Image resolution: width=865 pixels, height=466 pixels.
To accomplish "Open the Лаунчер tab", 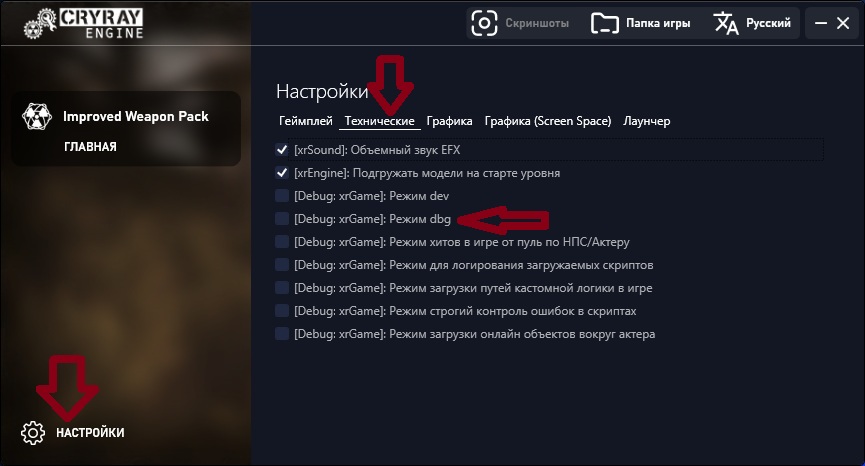I will point(647,121).
